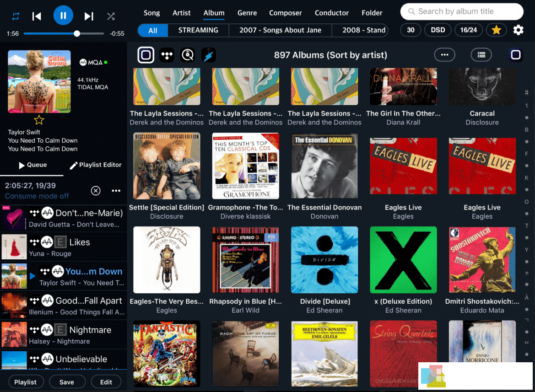The height and width of the screenshot is (392, 535).
Task: Toggle Consume mode off text
Action: click(x=37, y=196)
